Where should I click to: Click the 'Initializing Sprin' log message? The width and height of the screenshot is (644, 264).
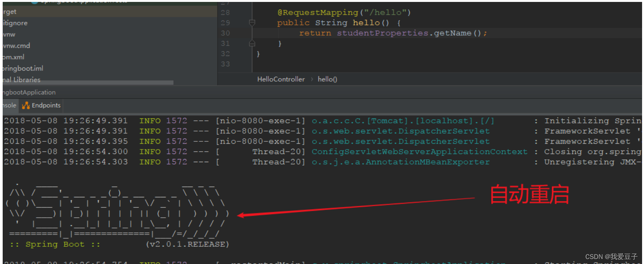[x=593, y=121]
